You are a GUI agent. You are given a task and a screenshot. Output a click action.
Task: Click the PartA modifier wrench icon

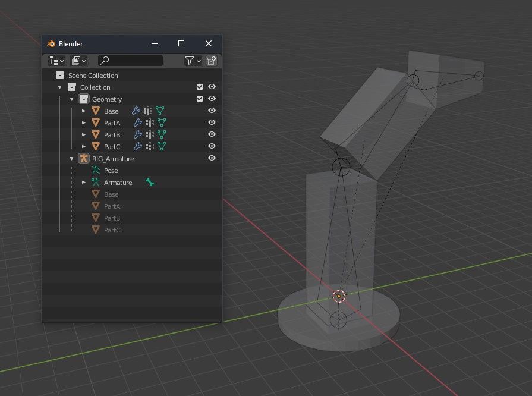tap(138, 122)
